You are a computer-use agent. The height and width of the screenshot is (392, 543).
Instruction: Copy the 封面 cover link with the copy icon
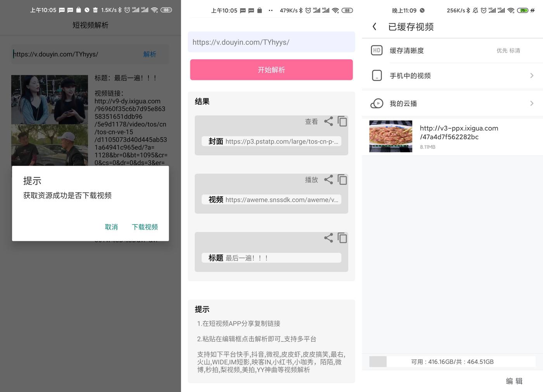coord(342,121)
